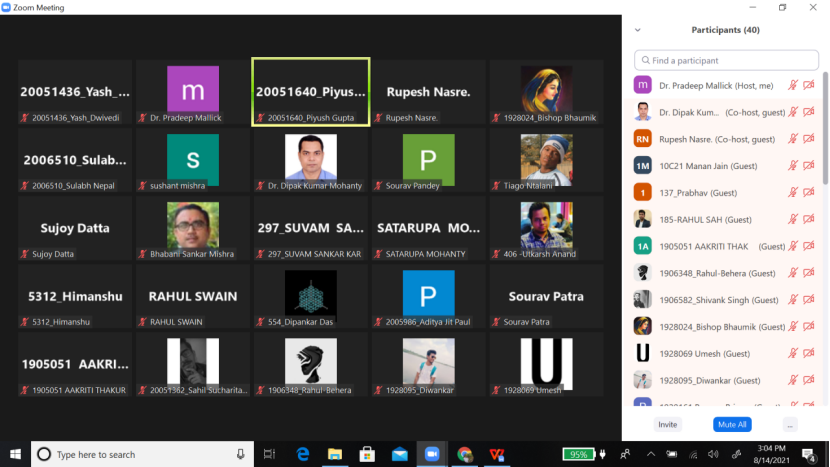Click Microsoft Edge taskbar icon
Viewport: 830px width, 467px height.
(302, 454)
